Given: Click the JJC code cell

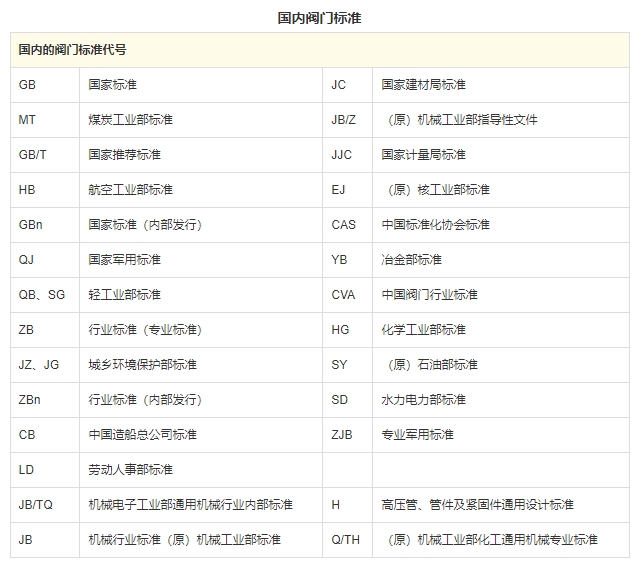Looking at the screenshot, I should (x=347, y=155).
